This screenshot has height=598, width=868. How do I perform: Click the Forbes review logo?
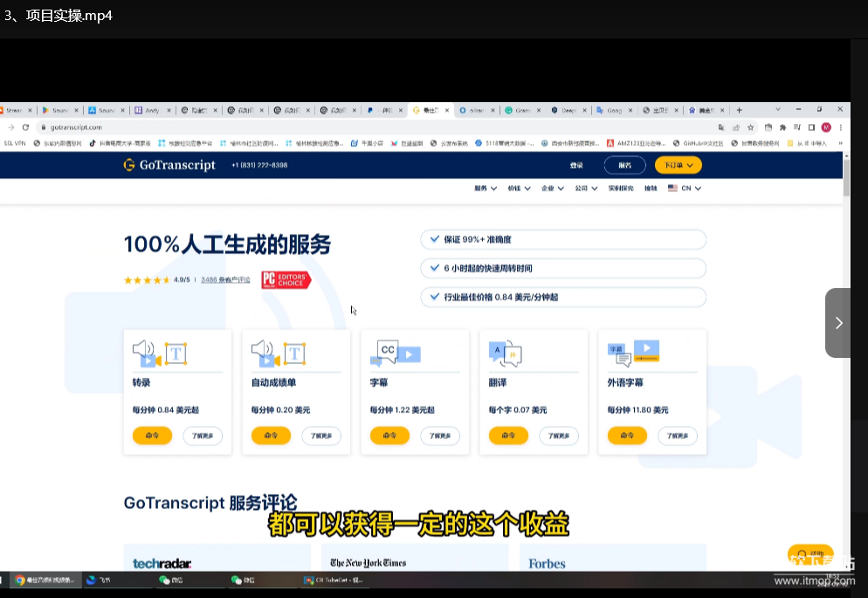[547, 563]
